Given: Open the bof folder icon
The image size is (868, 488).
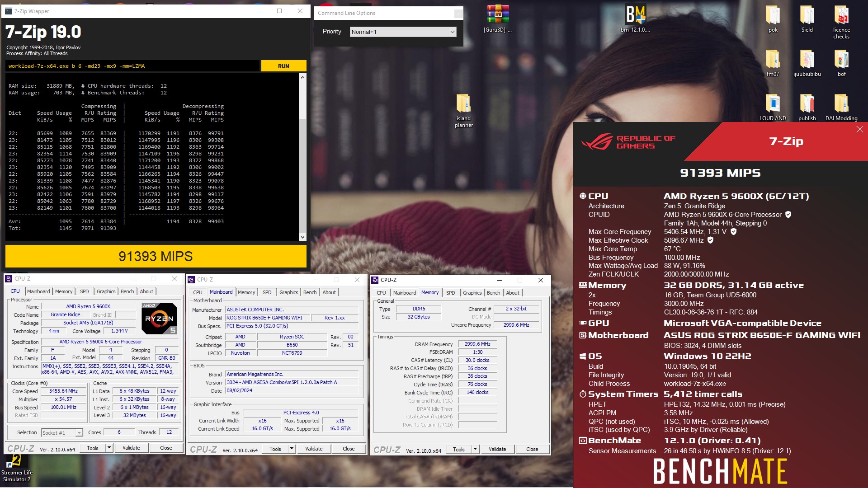Looking at the screenshot, I should (x=841, y=63).
